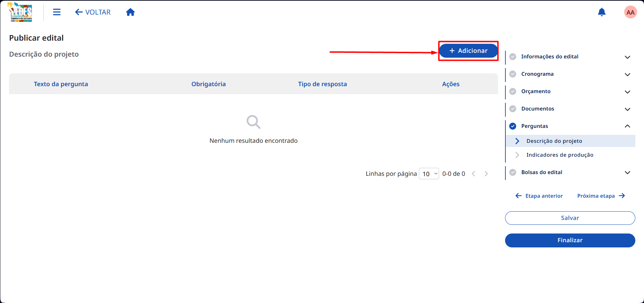Click the Salvar button
Viewport: 644px width, 303px height.
[570, 218]
